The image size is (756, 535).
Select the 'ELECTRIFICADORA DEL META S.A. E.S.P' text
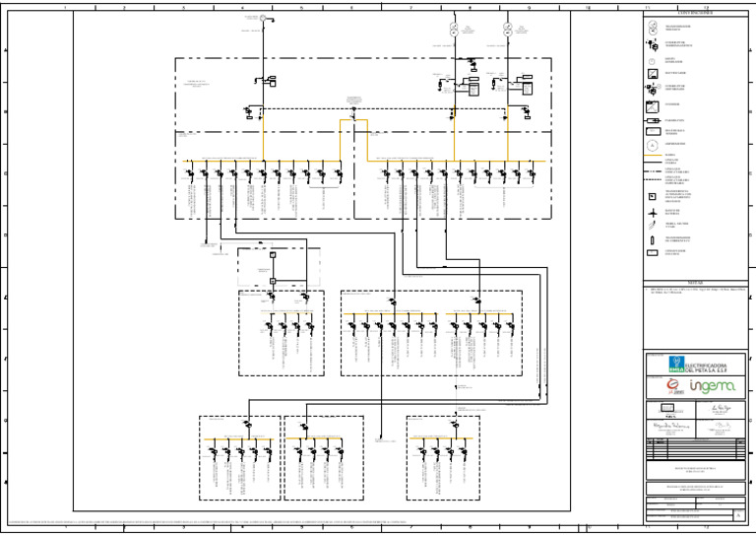706,368
